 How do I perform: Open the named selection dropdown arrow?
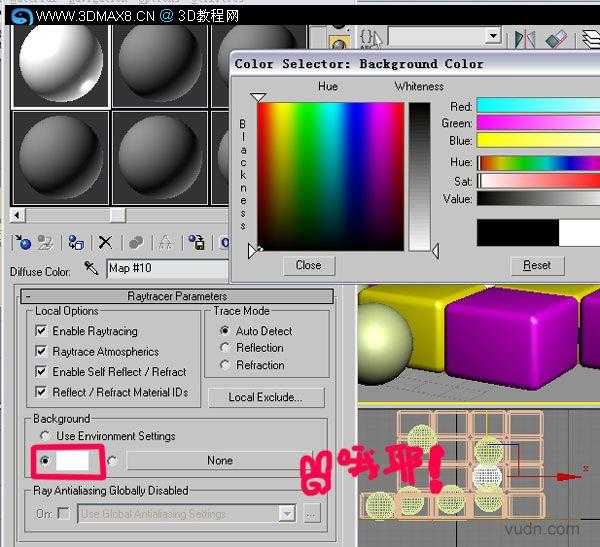click(x=493, y=36)
